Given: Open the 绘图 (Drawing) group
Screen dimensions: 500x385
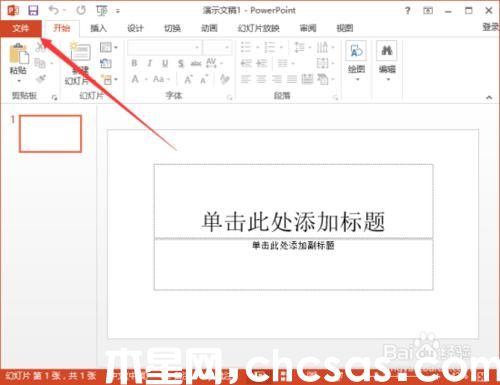Looking at the screenshot, I should (x=356, y=61).
